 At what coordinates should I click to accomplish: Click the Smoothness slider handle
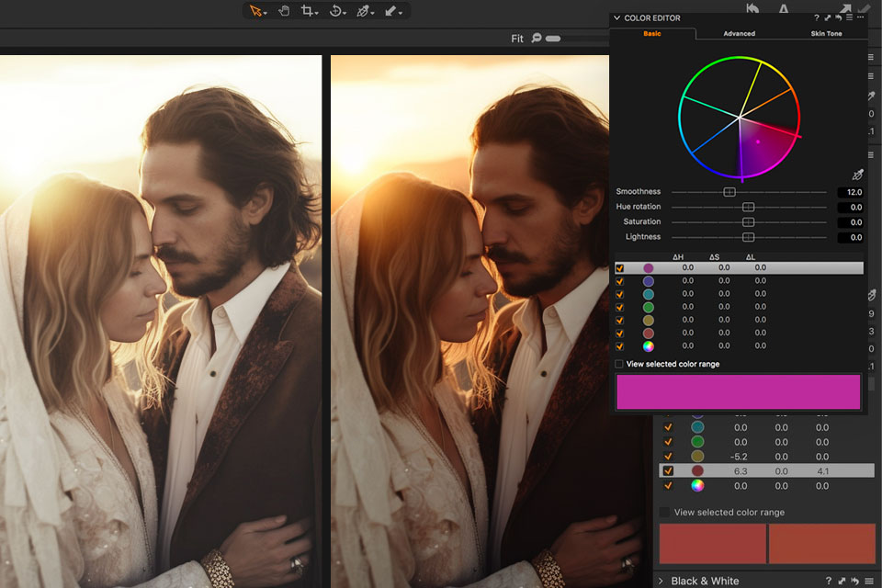(x=729, y=192)
